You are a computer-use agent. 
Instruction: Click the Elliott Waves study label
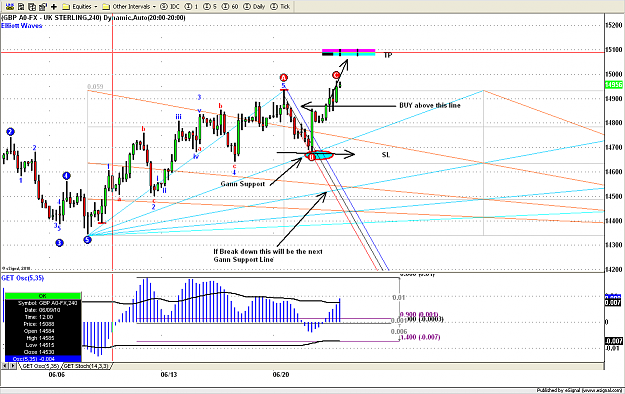(22, 26)
